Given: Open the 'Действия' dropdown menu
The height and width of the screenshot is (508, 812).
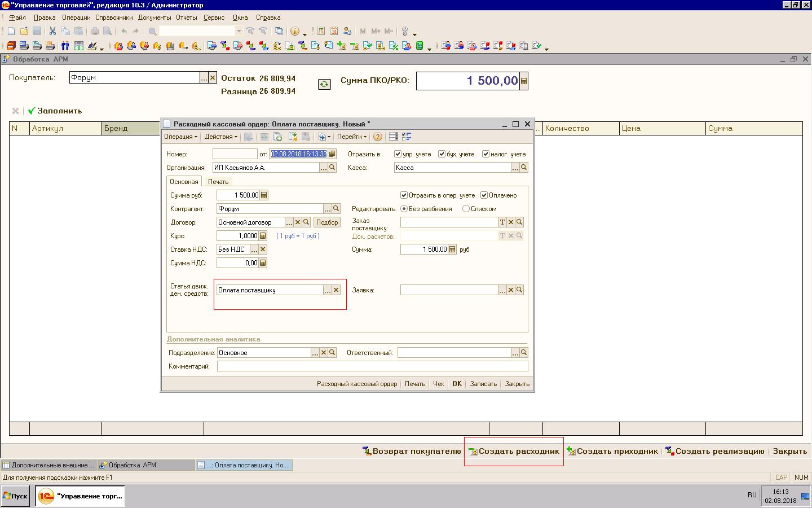Looking at the screenshot, I should [x=220, y=137].
